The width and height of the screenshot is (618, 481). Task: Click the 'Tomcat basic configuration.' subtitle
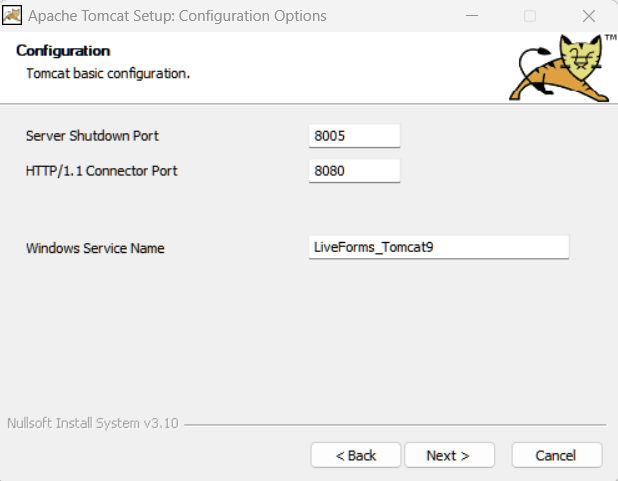(x=107, y=73)
